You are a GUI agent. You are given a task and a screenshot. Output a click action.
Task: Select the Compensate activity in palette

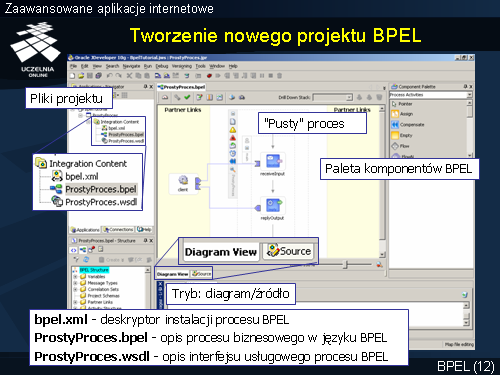pyautogui.click(x=408, y=125)
